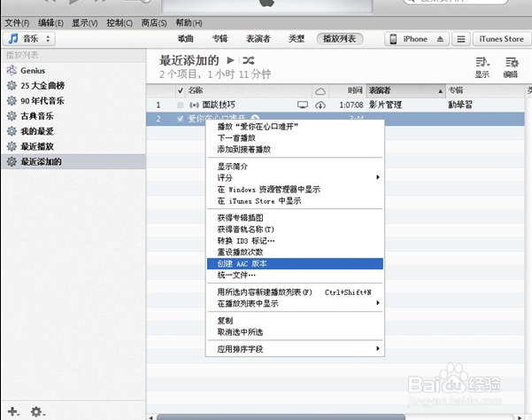The image size is (532, 420).
Task: Click the monitor icon on 面谈技巧 row
Action: [x=303, y=105]
